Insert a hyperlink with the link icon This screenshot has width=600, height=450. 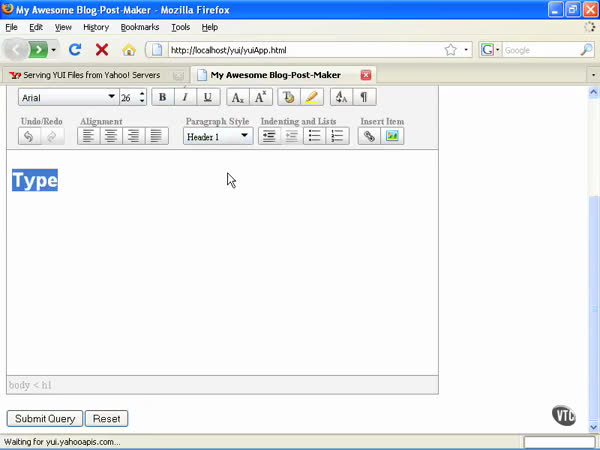point(370,136)
